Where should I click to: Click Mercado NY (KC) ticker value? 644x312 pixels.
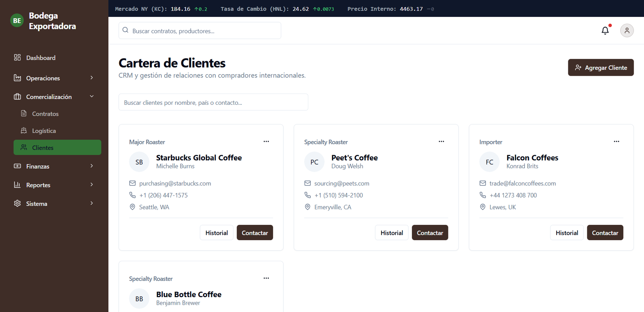[x=180, y=9]
